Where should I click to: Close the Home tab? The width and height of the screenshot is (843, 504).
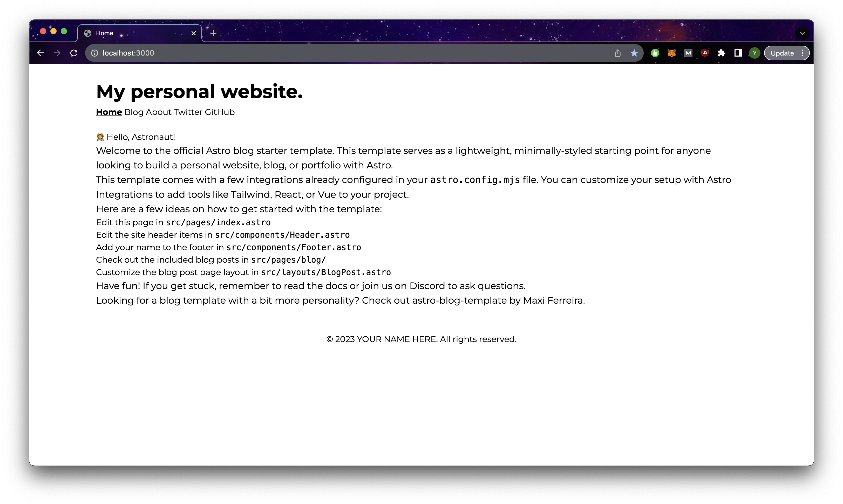point(194,33)
